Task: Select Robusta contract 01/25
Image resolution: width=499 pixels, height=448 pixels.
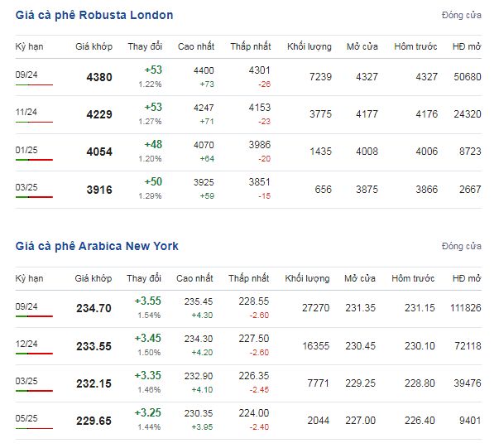Action: click(x=26, y=150)
